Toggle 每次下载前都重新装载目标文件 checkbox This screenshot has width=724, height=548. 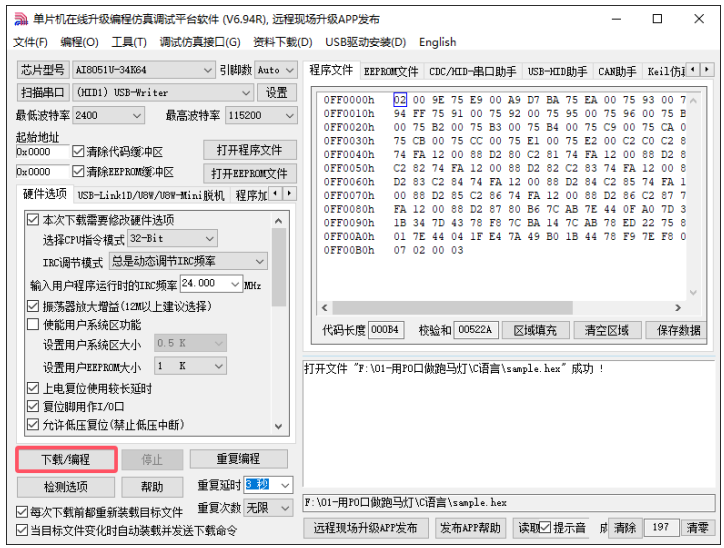22,512
